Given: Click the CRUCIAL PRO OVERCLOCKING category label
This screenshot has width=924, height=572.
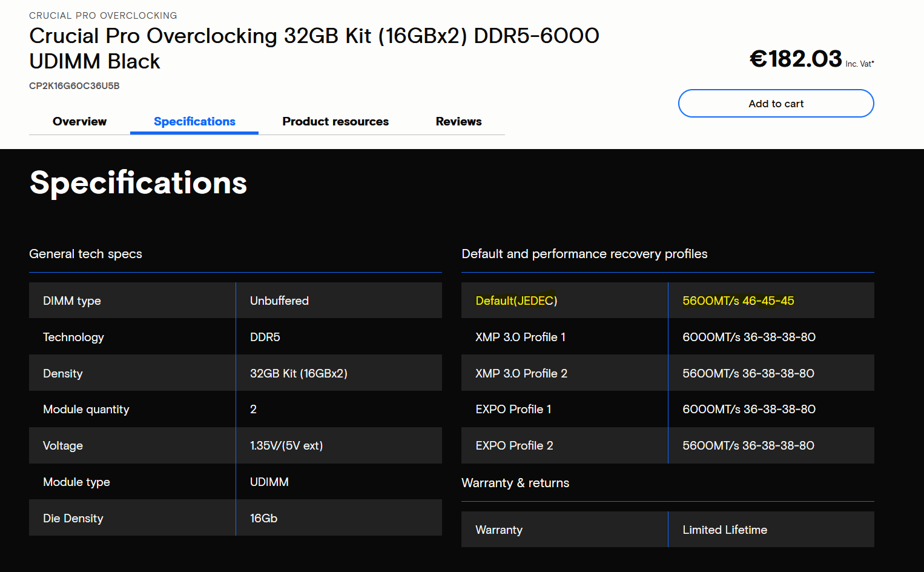Looking at the screenshot, I should tap(103, 15).
